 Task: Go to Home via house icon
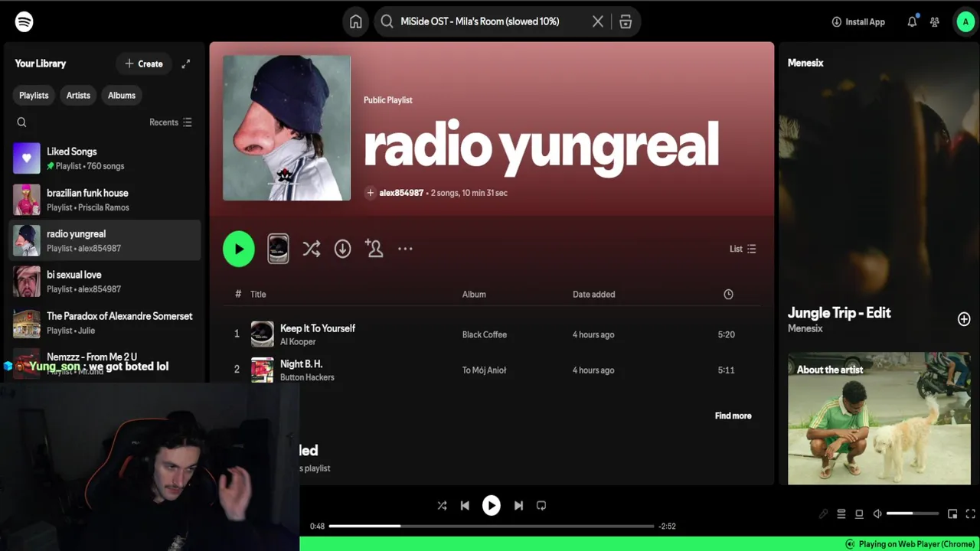(356, 21)
